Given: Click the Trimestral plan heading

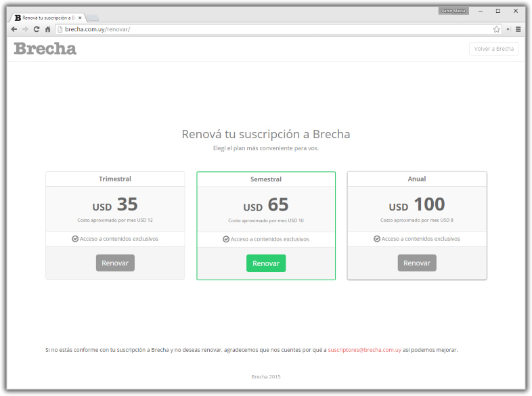Looking at the screenshot, I should click(x=115, y=179).
